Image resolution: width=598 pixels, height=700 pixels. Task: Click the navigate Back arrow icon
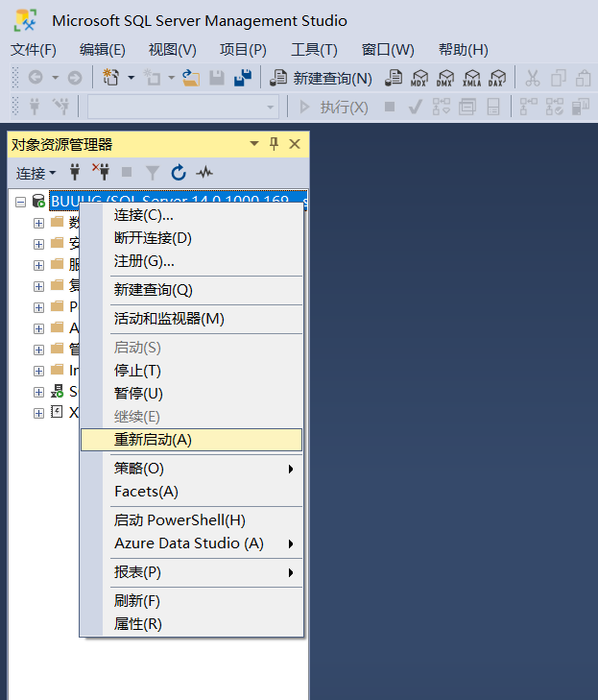pyautogui.click(x=36, y=78)
